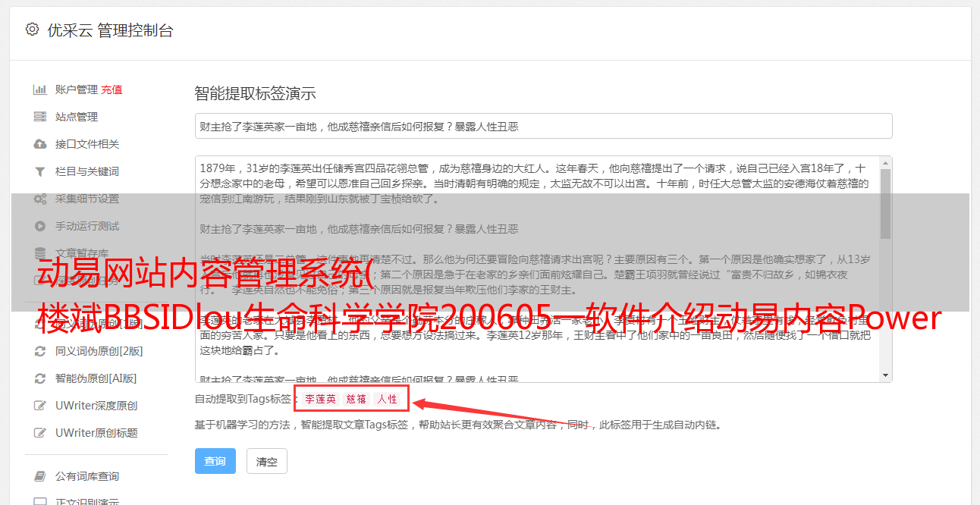The image size is (980, 505).
Task: Click the 慈禧 tag label
Action: pyautogui.click(x=356, y=399)
